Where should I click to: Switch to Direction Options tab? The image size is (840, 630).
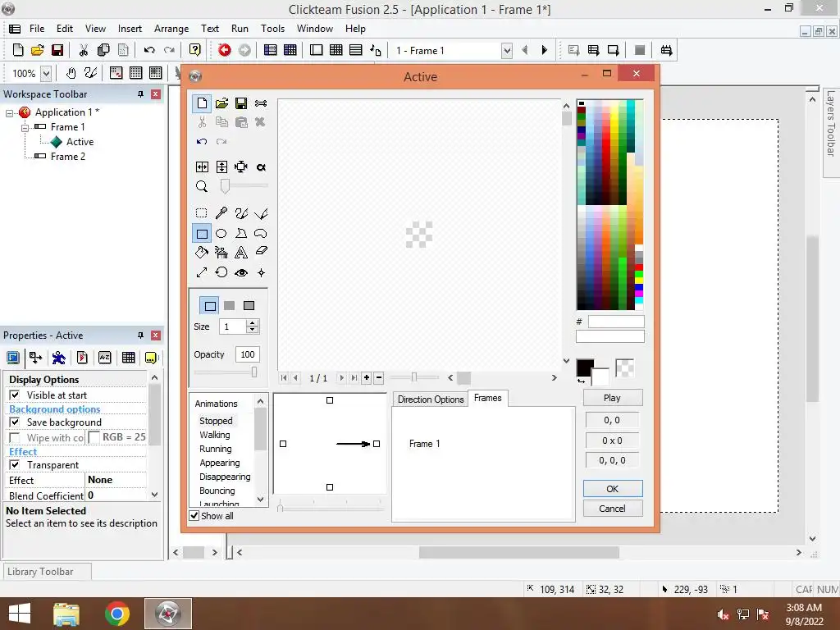pos(431,399)
